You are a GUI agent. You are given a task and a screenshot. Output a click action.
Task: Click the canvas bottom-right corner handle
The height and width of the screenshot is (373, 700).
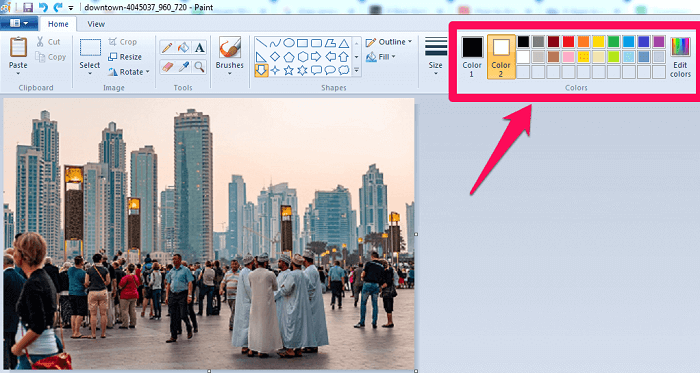pos(416,371)
